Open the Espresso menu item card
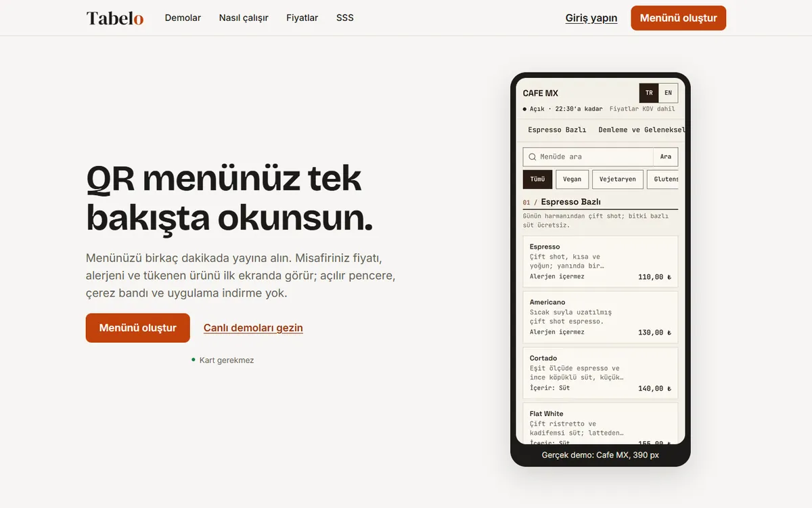This screenshot has width=812, height=508. pyautogui.click(x=600, y=261)
